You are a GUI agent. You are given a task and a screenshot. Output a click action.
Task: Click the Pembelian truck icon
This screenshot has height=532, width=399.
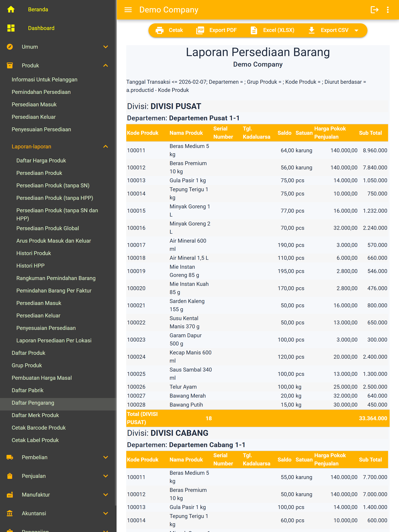(10, 457)
